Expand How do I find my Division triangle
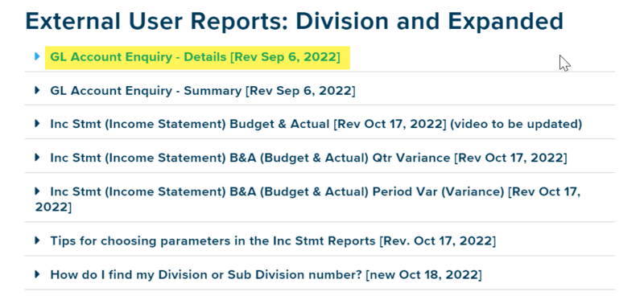 [x=37, y=273]
